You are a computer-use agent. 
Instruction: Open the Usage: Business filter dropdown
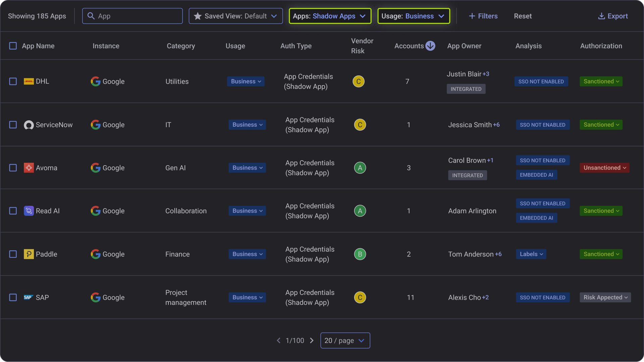414,16
